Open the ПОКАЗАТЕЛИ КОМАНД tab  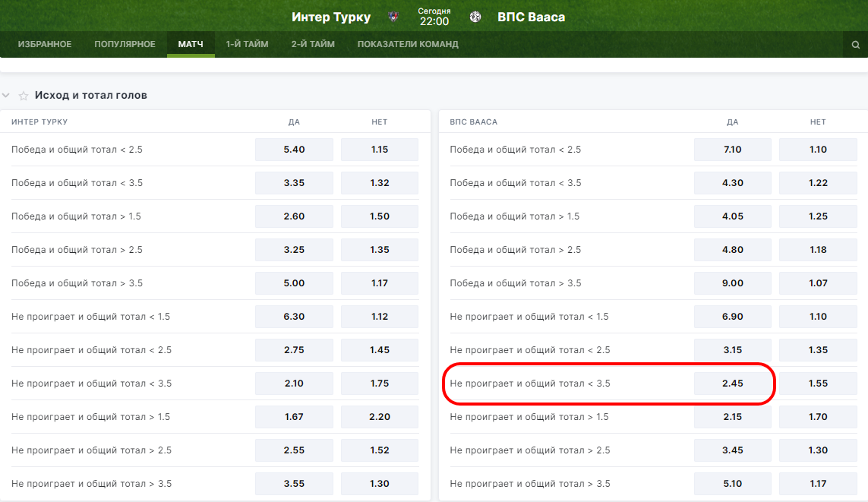(408, 44)
